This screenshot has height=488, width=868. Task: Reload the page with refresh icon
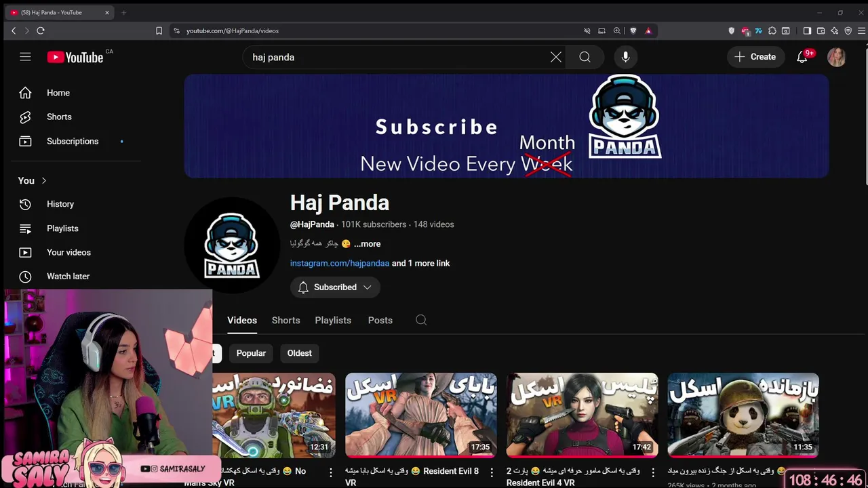click(x=41, y=30)
